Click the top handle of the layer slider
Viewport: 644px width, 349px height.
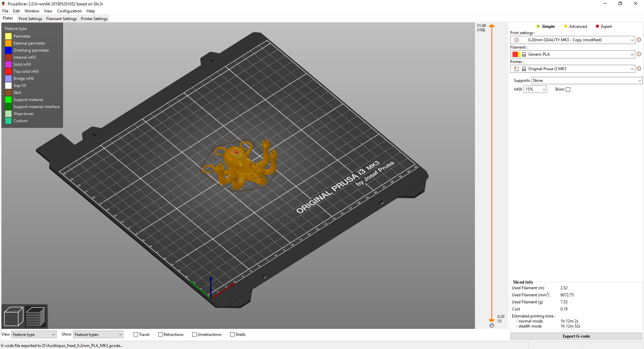pyautogui.click(x=492, y=26)
